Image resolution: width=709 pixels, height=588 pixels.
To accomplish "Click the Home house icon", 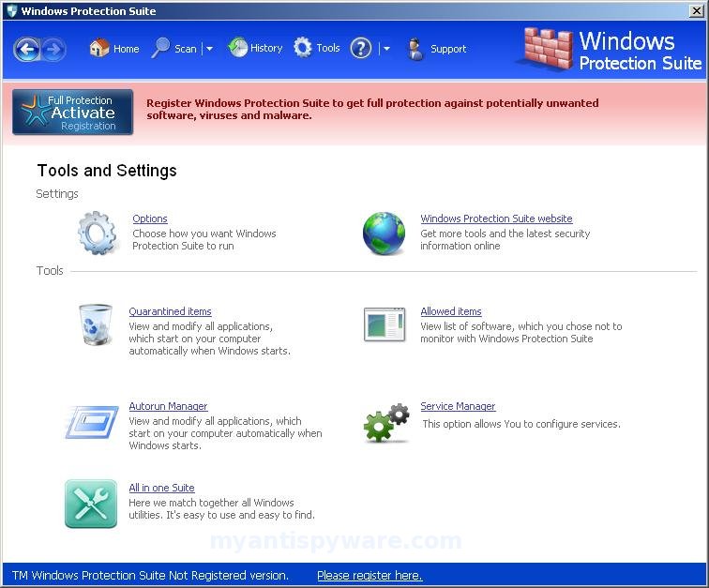I will pos(99,48).
